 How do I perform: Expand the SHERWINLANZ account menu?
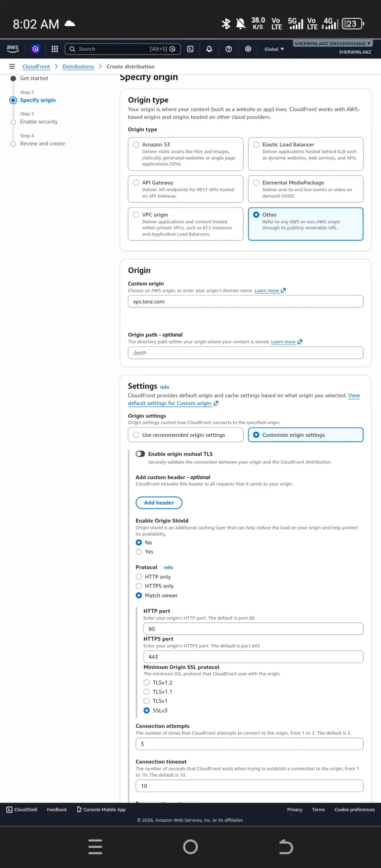pos(333,43)
